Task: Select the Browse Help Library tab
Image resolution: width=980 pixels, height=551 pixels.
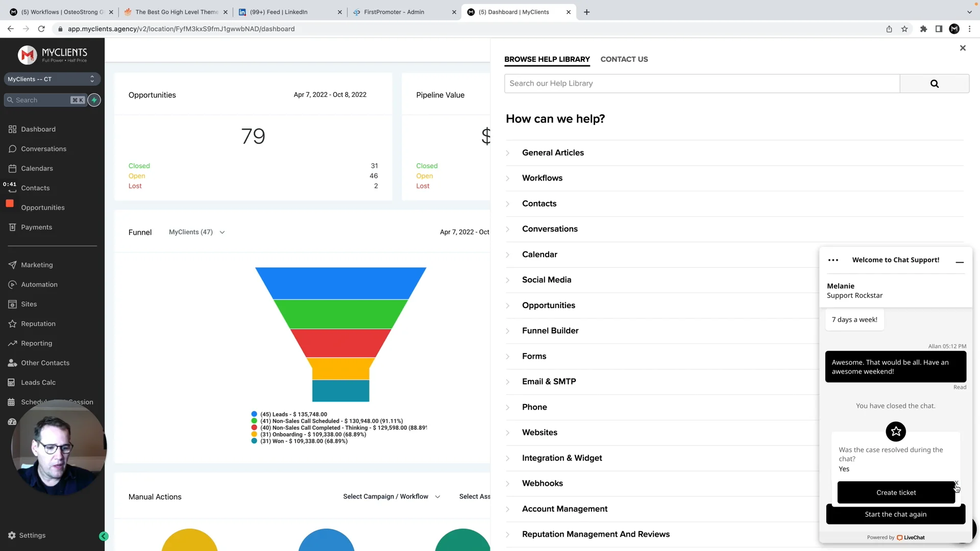Action: 547,59
